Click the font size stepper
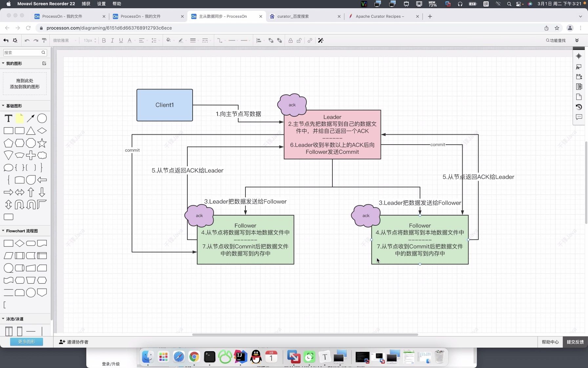Viewport: 588px width, 368px height. click(95, 40)
